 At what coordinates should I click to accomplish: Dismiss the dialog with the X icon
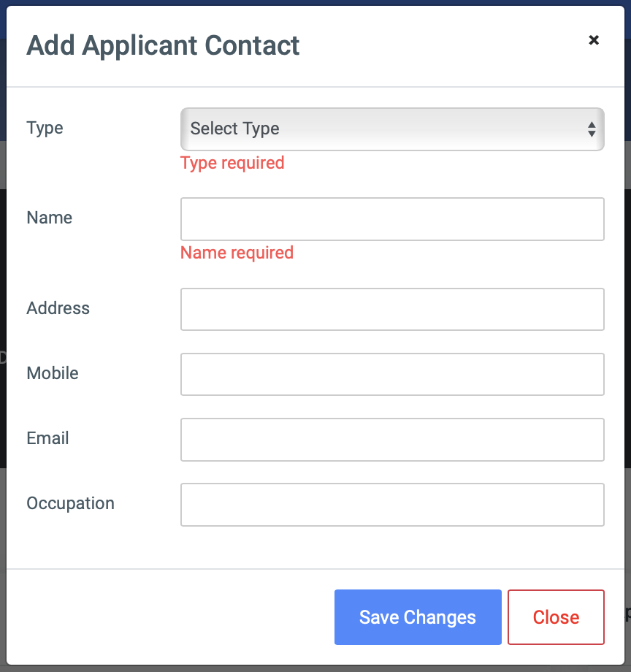tap(594, 40)
